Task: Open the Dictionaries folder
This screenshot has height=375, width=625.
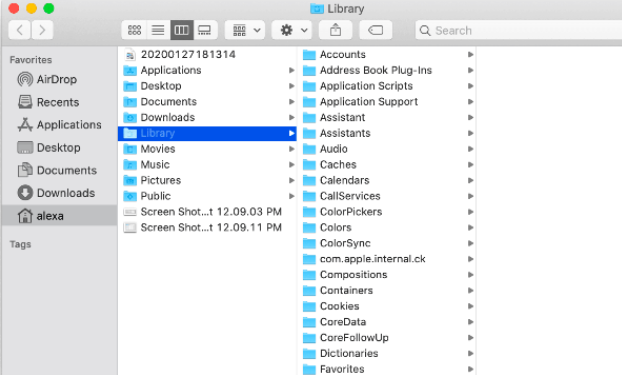Action: [387, 353]
